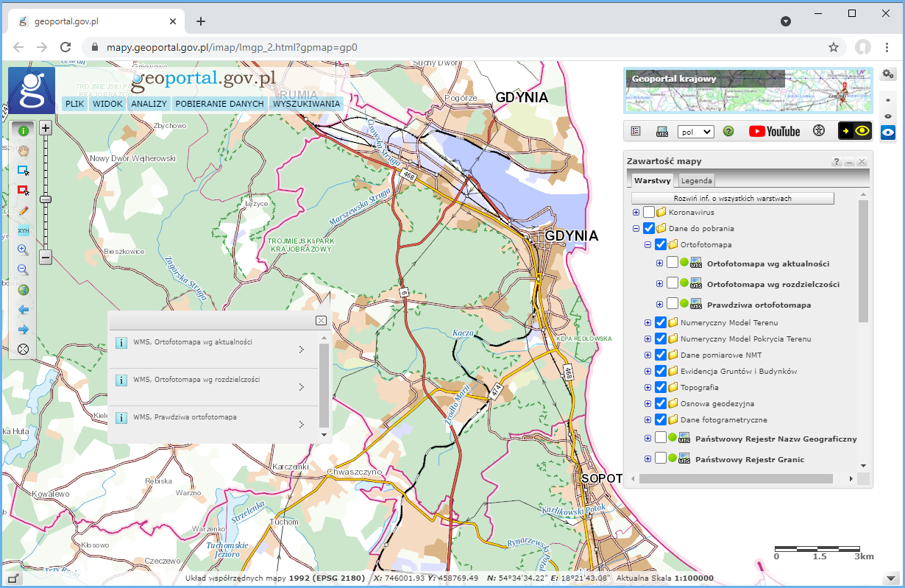Open the ANALIZY menu

[149, 104]
